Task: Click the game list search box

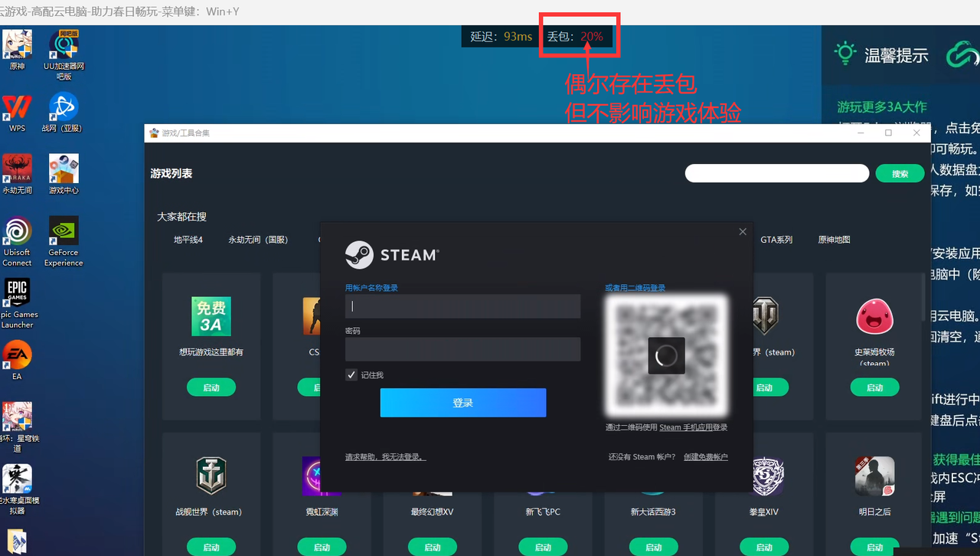Action: (777, 173)
